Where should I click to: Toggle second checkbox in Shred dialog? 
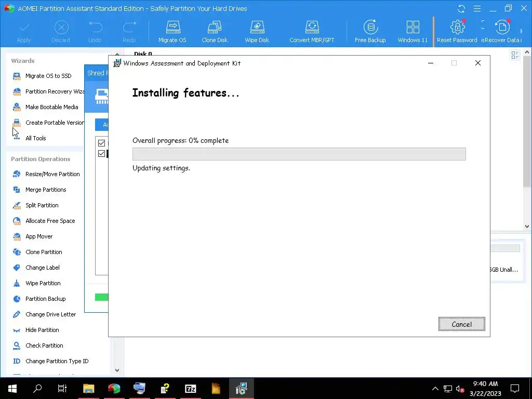101,153
